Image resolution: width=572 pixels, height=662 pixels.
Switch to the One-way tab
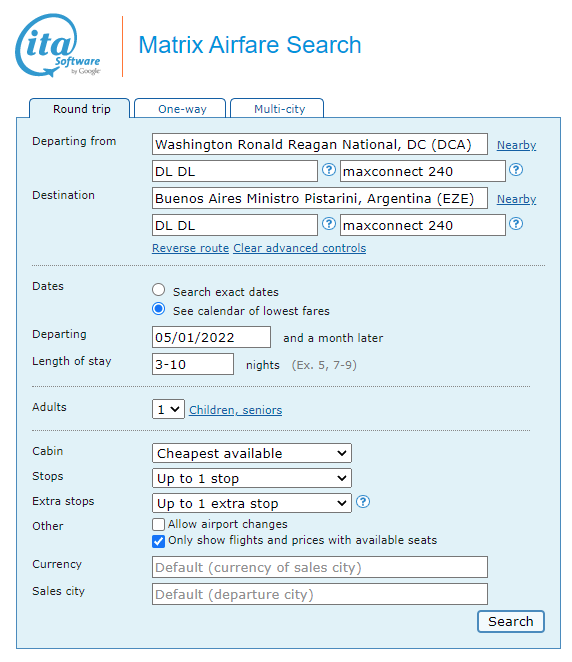(180, 109)
